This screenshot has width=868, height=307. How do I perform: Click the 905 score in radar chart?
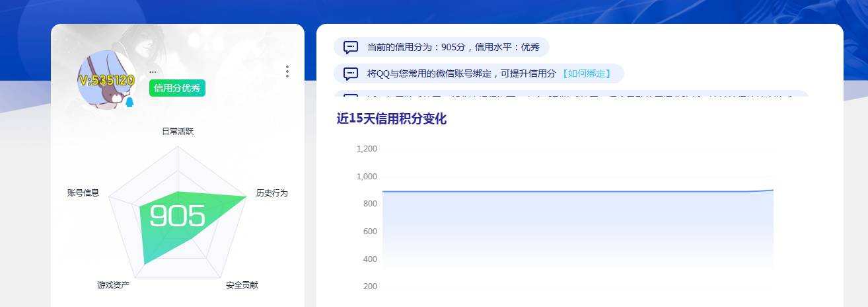click(177, 216)
